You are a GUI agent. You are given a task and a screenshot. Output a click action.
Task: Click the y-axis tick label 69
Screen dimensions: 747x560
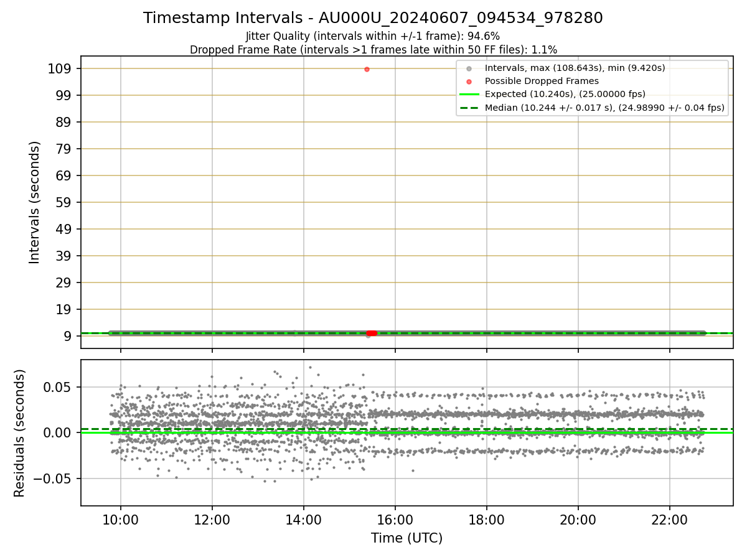click(64, 175)
